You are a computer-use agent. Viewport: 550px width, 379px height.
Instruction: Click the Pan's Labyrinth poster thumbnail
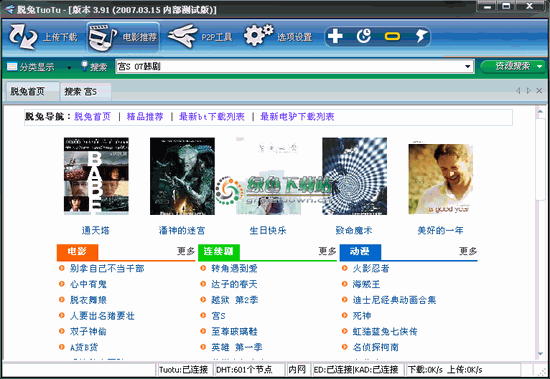[x=182, y=176]
